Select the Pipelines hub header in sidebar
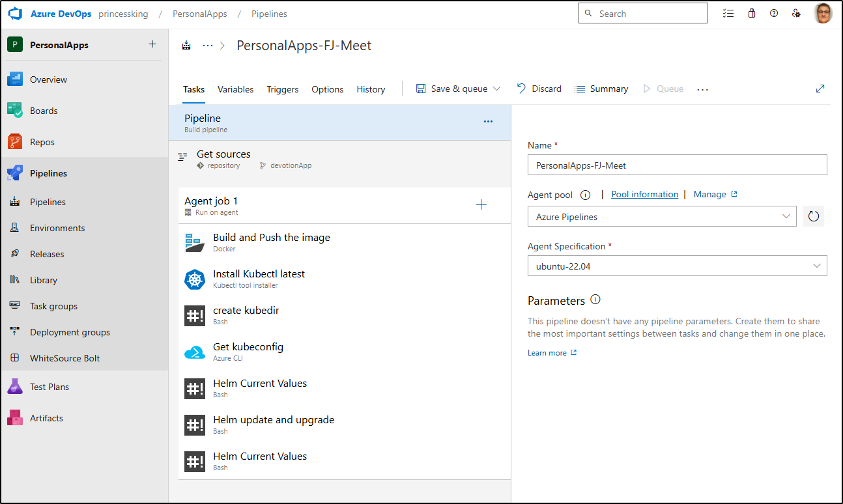The width and height of the screenshot is (843, 504). point(84,173)
